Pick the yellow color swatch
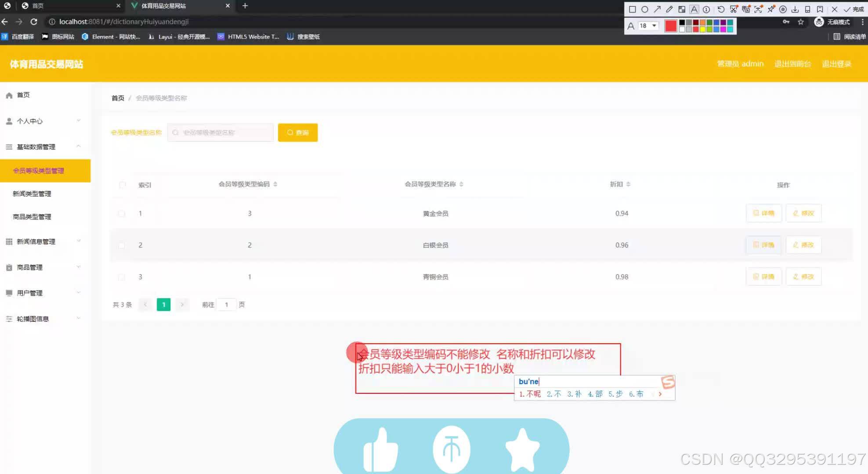 coord(703,29)
